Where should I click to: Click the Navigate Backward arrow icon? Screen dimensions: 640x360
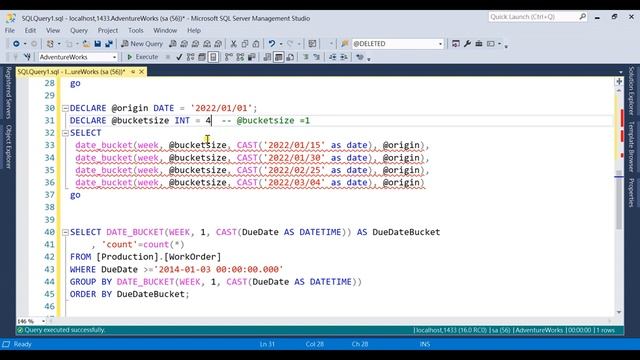coord(16,44)
